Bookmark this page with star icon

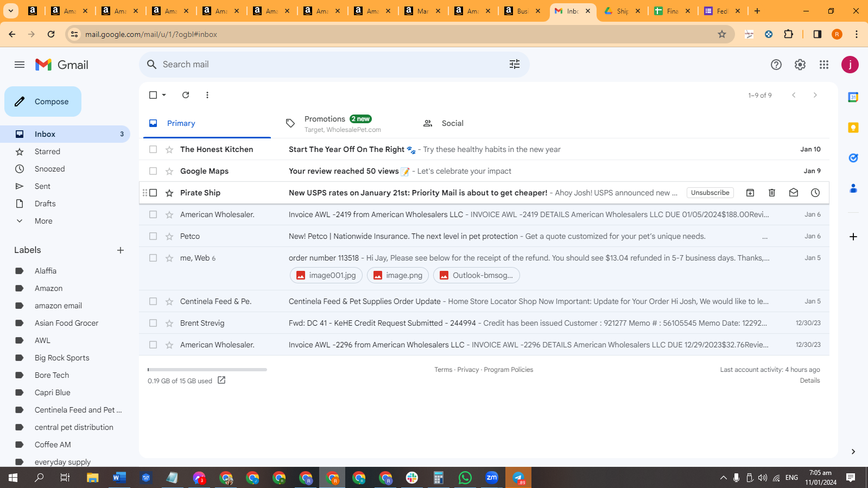[722, 34]
